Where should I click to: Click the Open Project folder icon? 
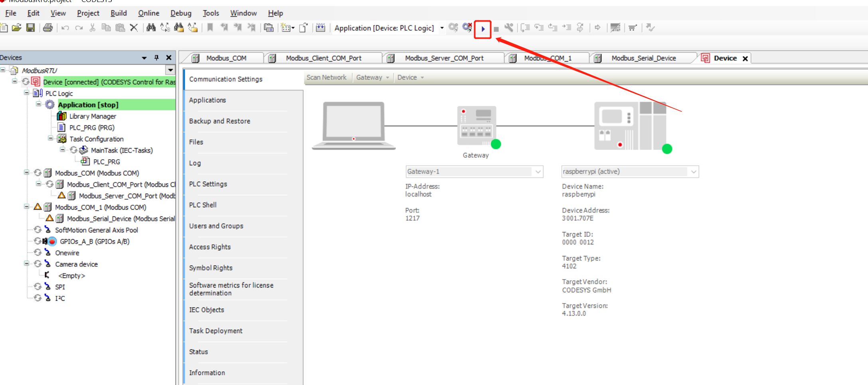pyautogui.click(x=16, y=28)
